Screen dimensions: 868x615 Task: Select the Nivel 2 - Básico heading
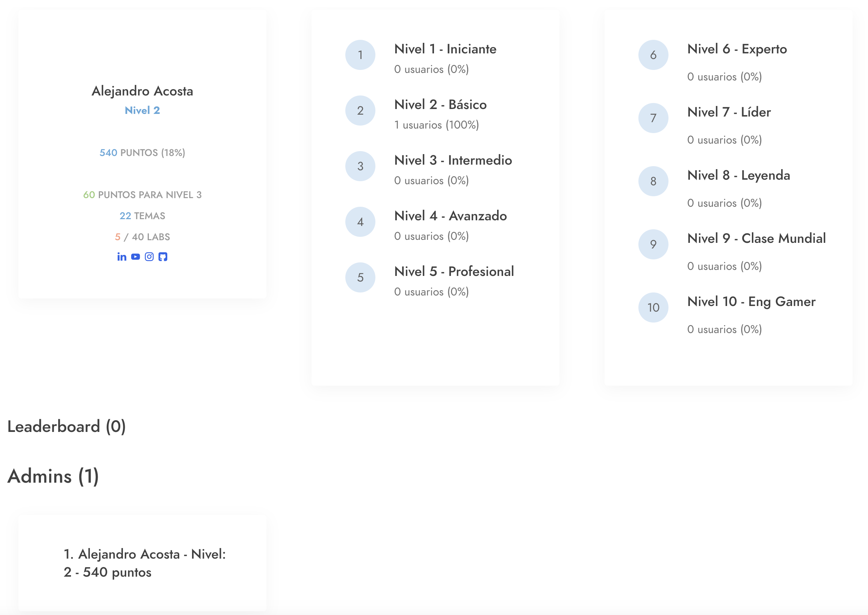tap(440, 105)
